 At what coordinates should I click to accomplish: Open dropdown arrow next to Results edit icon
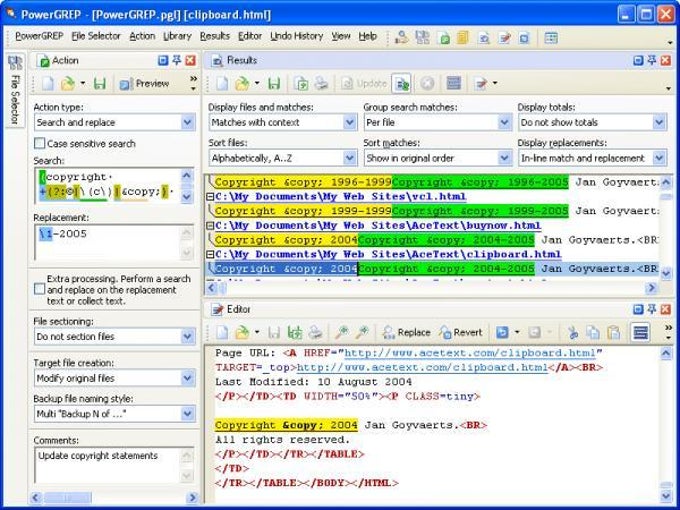(x=495, y=83)
